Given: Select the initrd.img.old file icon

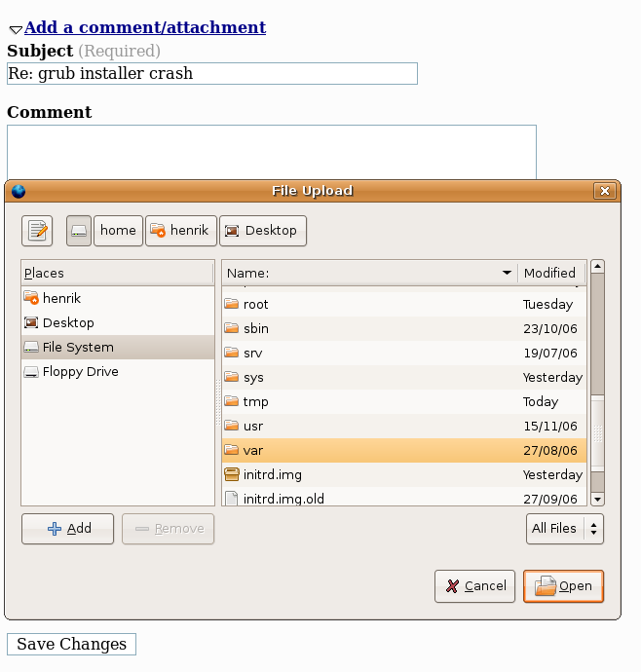Looking at the screenshot, I should tap(231, 499).
